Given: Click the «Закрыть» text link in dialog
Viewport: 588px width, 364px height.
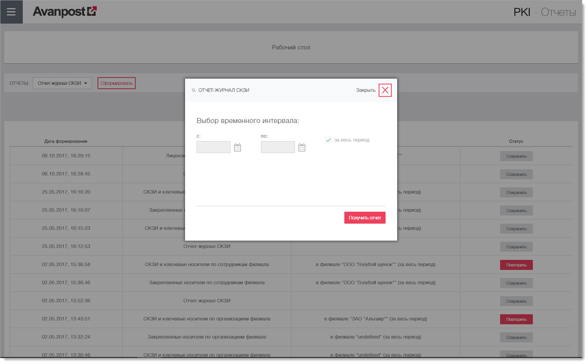Looking at the screenshot, I should [x=366, y=90].
